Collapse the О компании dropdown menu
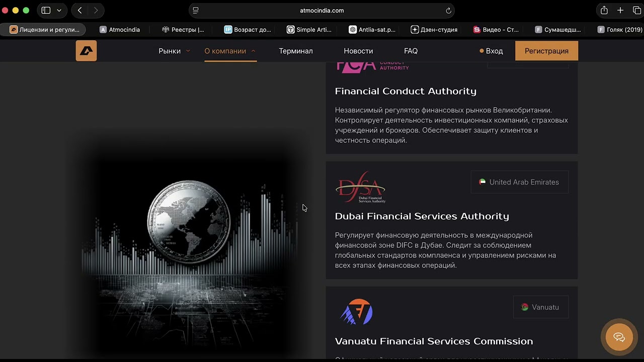Screen dimensions: 644x362 230,51
